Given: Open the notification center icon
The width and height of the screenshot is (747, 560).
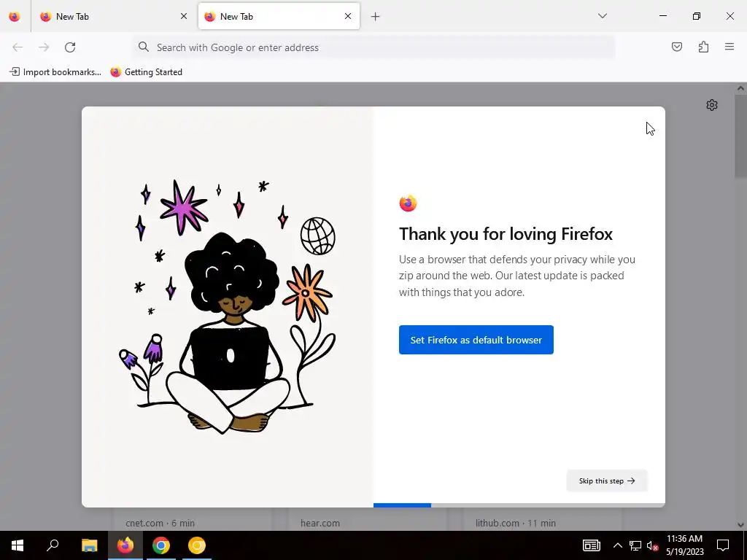Looking at the screenshot, I should [723, 545].
